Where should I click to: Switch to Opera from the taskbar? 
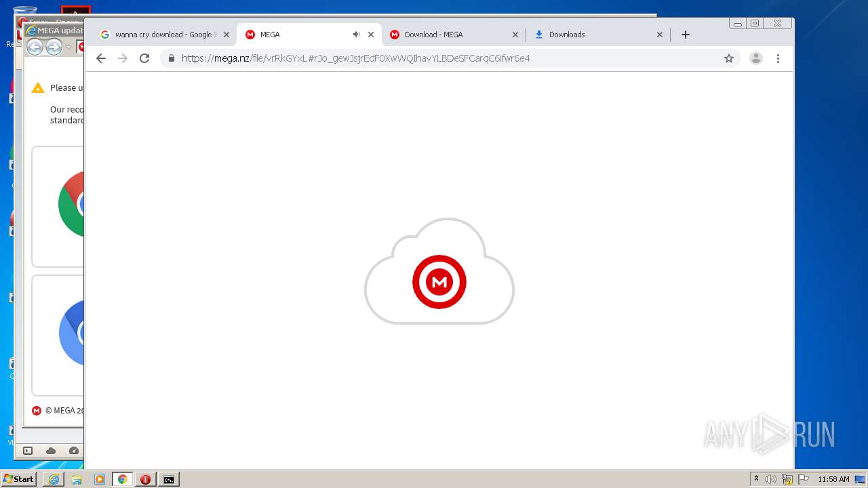(145, 479)
